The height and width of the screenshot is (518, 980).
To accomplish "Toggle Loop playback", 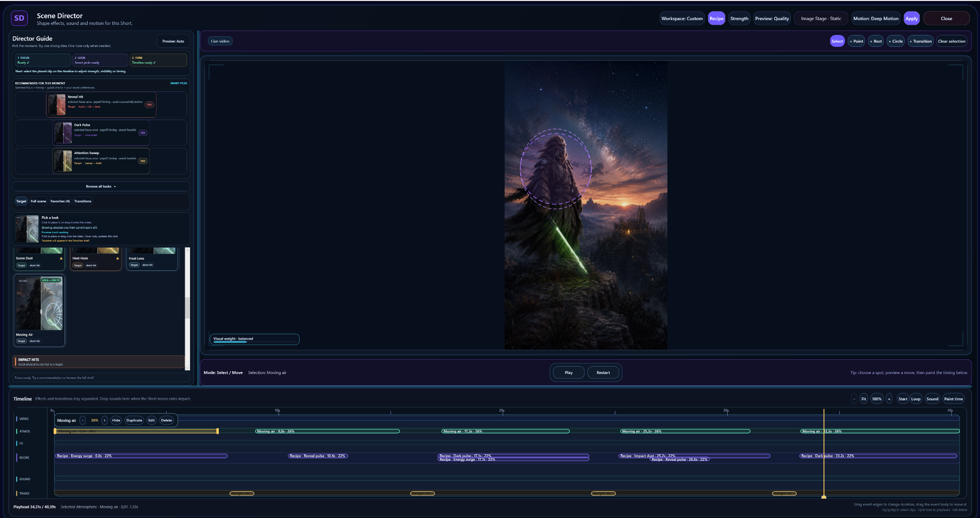I will 916,399.
